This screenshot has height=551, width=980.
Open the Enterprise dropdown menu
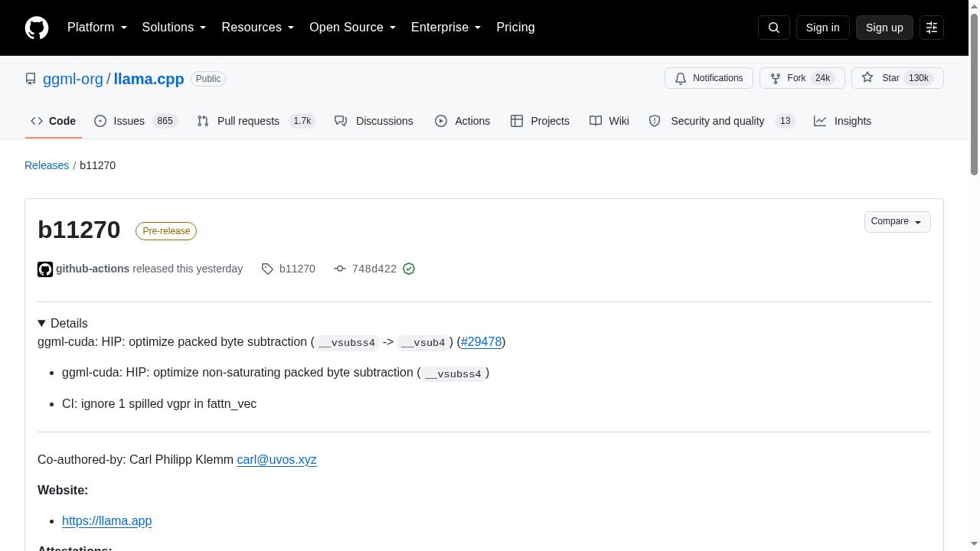[x=446, y=28]
